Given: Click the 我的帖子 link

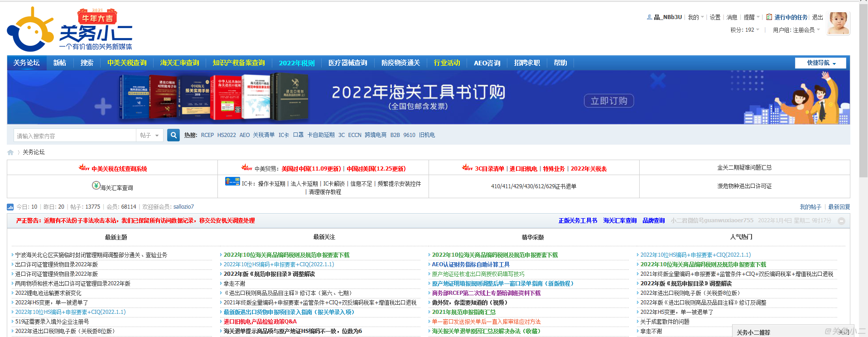Looking at the screenshot, I should (810, 207).
